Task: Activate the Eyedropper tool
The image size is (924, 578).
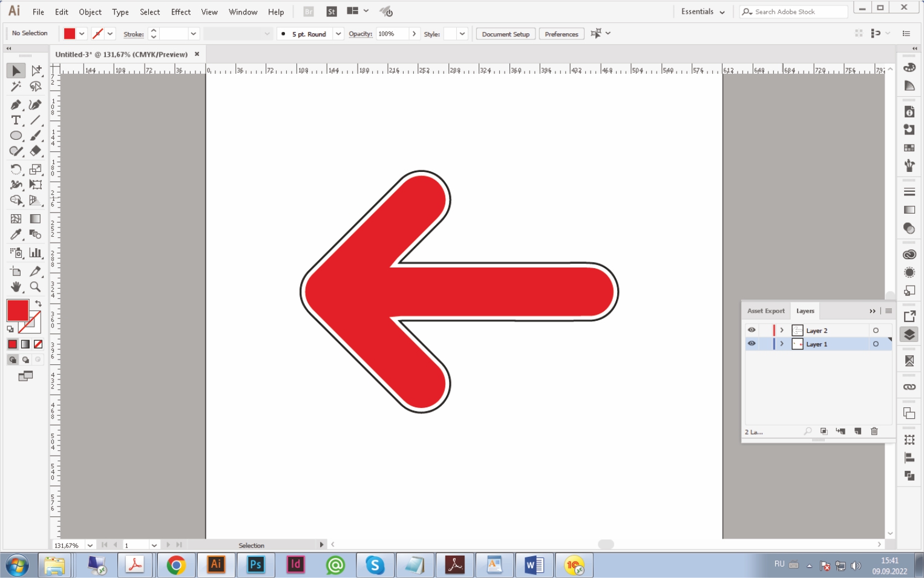Action: [16, 235]
